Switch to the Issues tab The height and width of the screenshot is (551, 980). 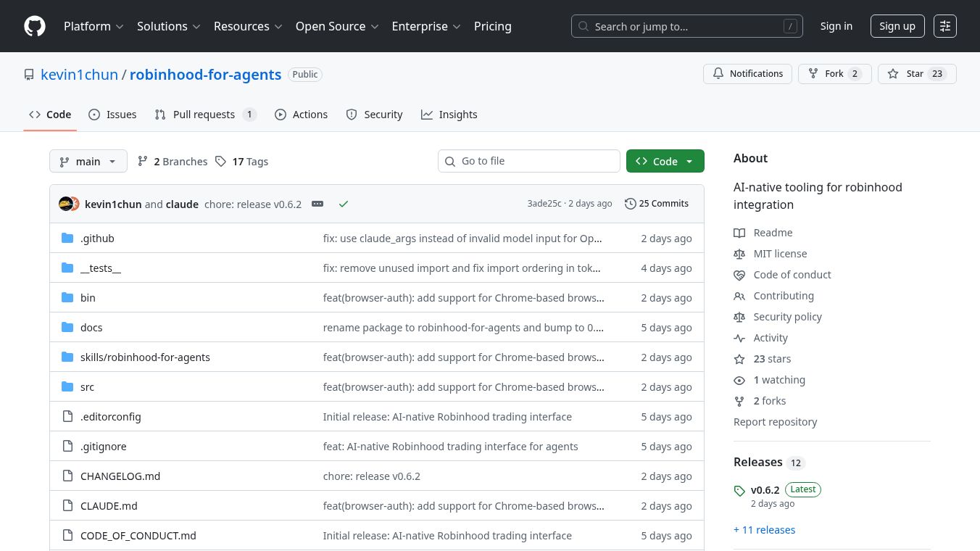click(x=112, y=115)
